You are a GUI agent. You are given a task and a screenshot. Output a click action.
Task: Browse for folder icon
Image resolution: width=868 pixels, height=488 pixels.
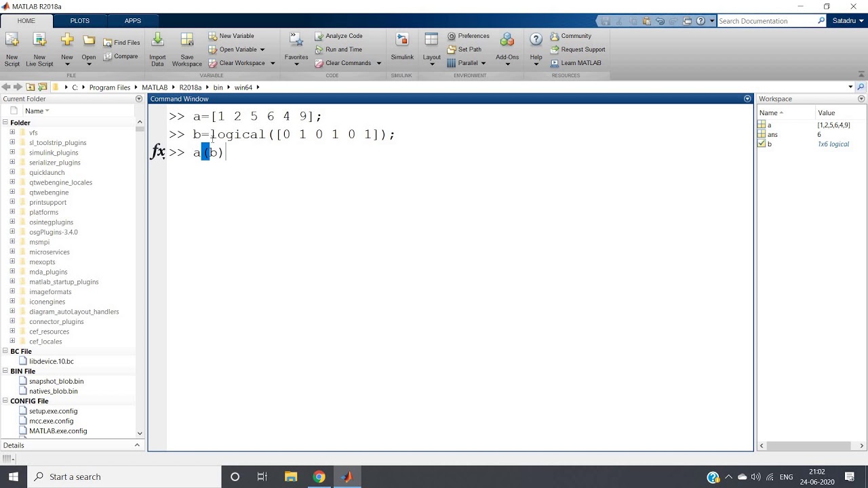tap(43, 87)
